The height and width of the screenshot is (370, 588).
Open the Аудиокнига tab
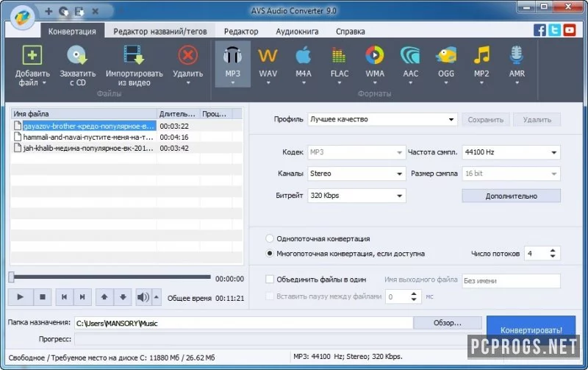tap(297, 31)
